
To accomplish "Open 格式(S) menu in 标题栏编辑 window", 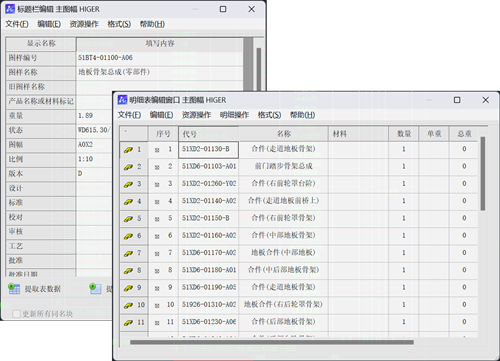I will pos(119,24).
